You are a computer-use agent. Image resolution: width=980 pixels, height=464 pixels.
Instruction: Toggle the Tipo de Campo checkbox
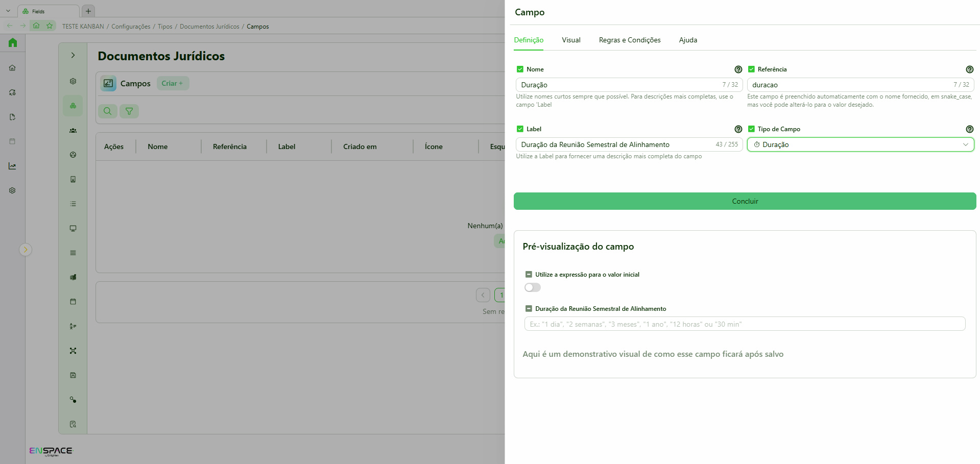(x=751, y=129)
